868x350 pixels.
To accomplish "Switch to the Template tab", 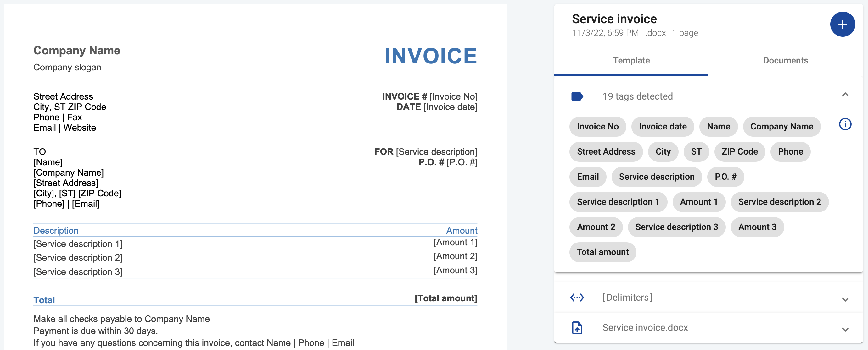I will pyautogui.click(x=631, y=61).
